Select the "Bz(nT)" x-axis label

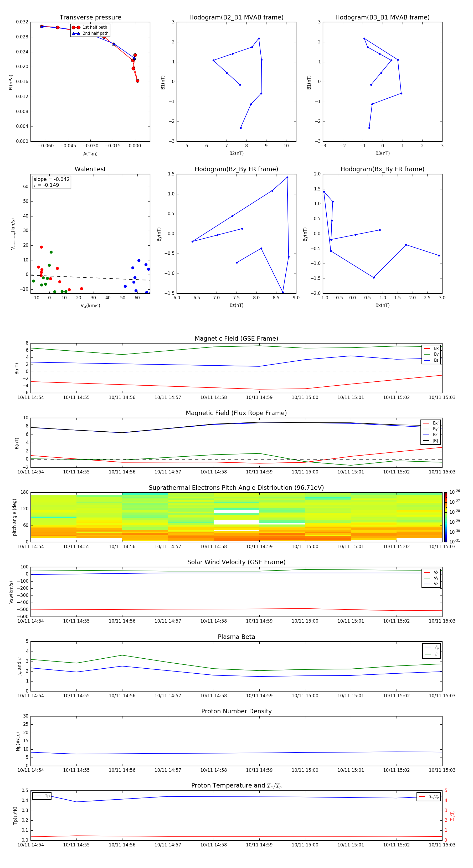tap(236, 305)
